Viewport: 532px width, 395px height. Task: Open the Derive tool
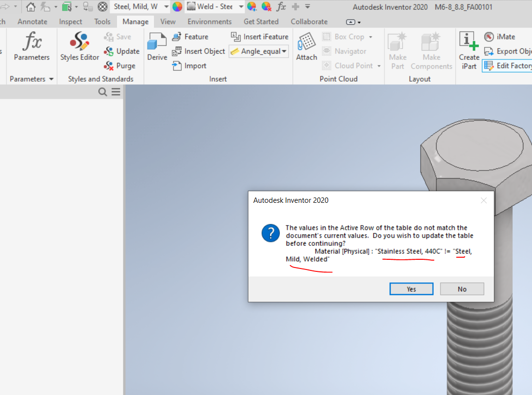[x=156, y=46]
